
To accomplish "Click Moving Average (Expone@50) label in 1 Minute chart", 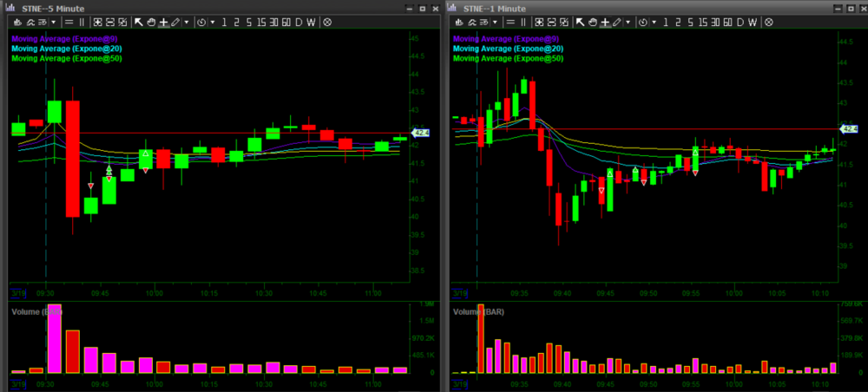I will [x=509, y=59].
